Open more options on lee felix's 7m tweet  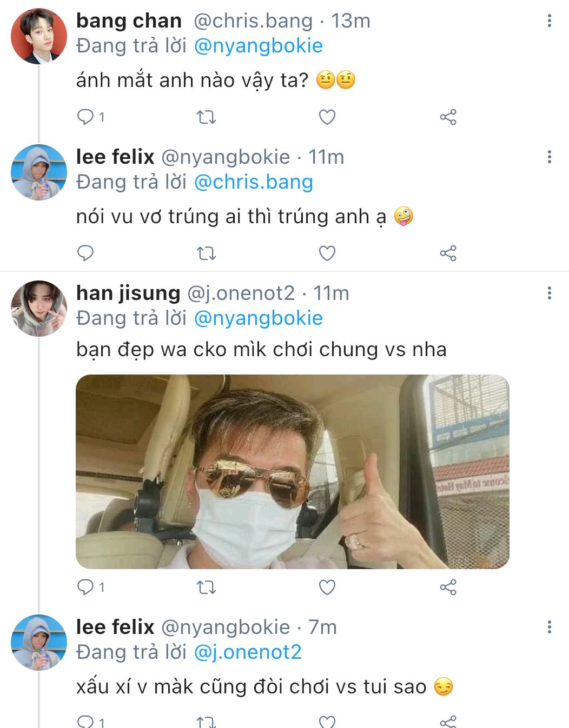[550, 627]
